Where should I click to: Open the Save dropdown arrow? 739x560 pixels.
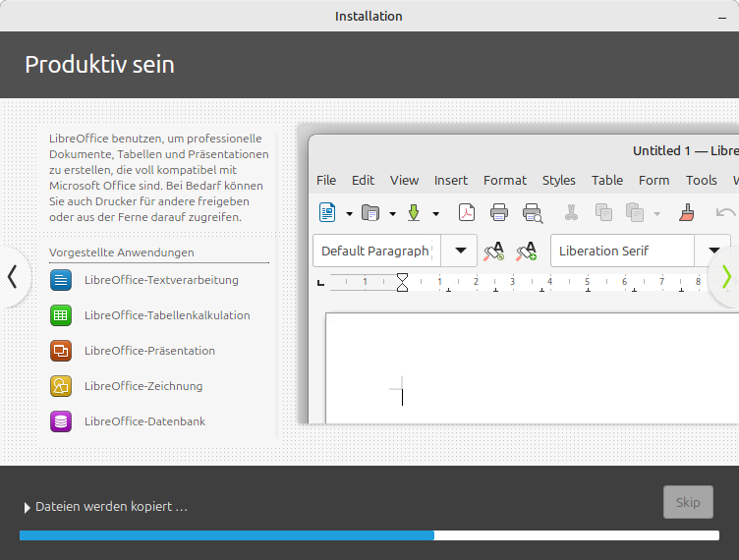point(436,214)
